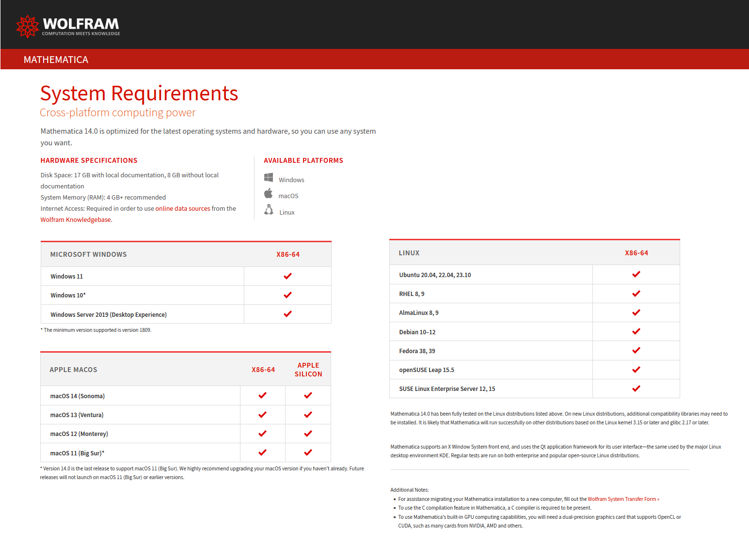Click the checkmark for Ubuntu
Image resolution: width=749 pixels, height=560 pixels.
[x=636, y=274]
